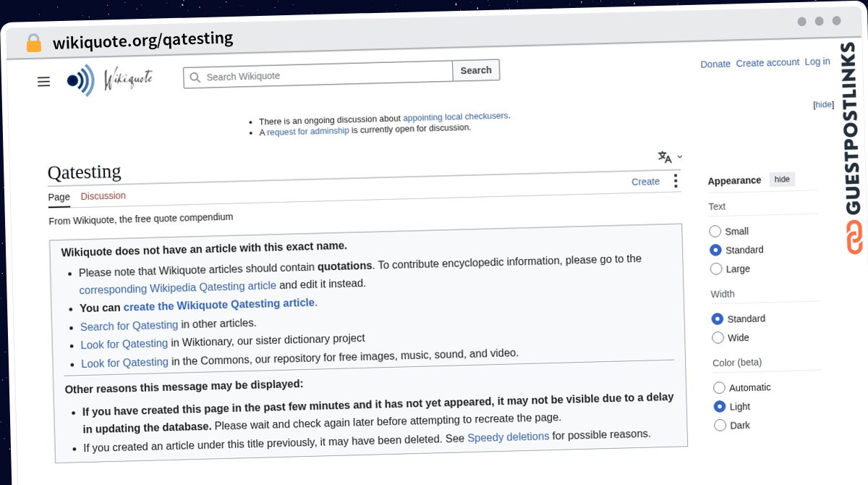Focus the Search Wikiquote input field
The height and width of the screenshot is (485, 868).
pos(318,74)
